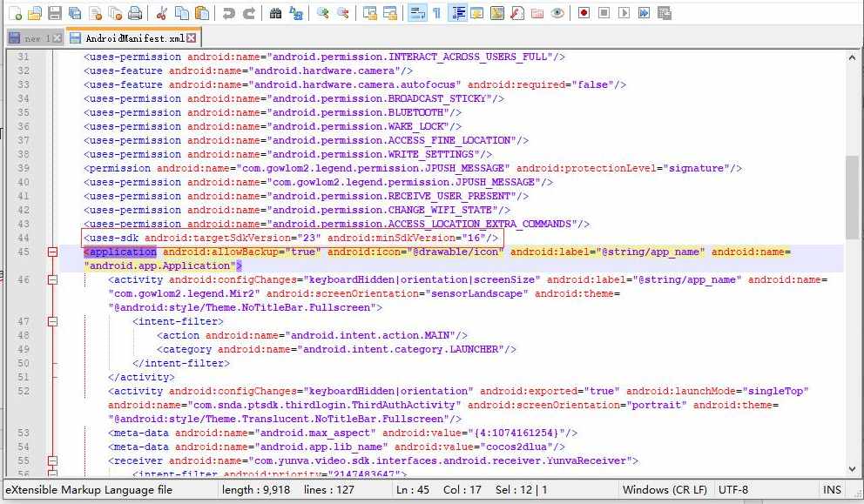Click the Zoom In magnifier icon
This screenshot has width=864, height=504.
tap(322, 13)
